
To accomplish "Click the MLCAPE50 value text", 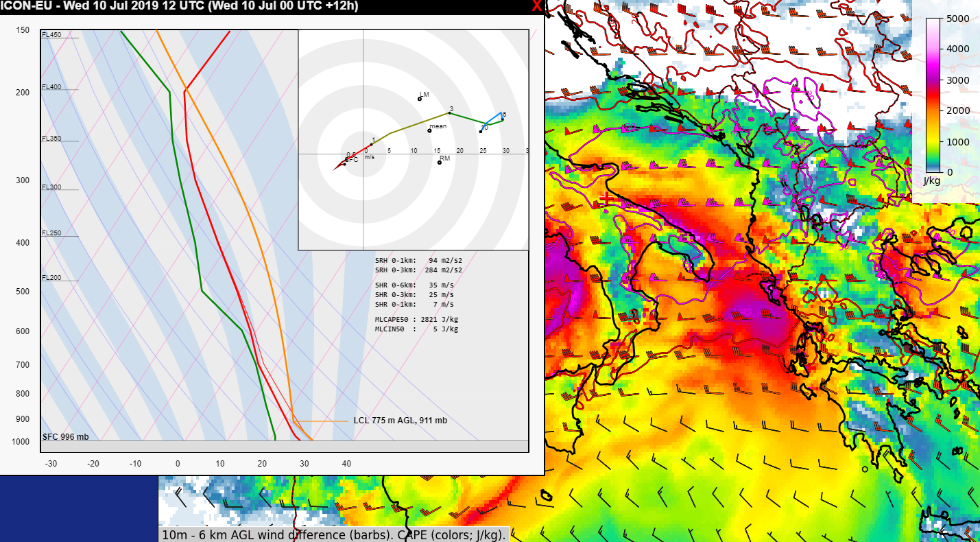I will [x=416, y=319].
